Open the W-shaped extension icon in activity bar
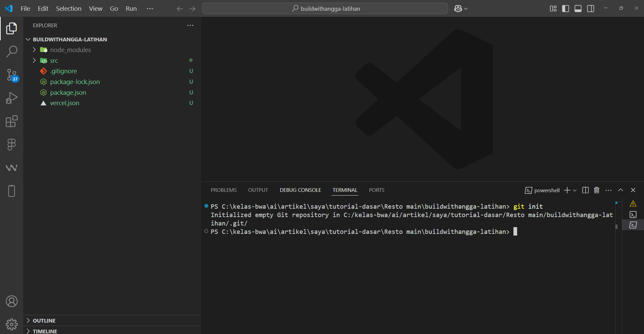The width and height of the screenshot is (644, 334). tap(11, 168)
